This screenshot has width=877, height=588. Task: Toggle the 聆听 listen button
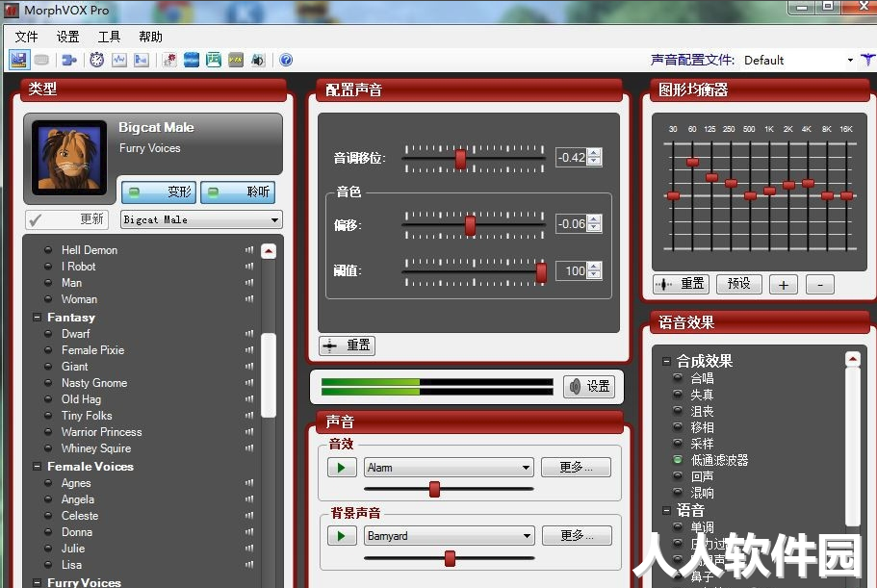(238, 192)
